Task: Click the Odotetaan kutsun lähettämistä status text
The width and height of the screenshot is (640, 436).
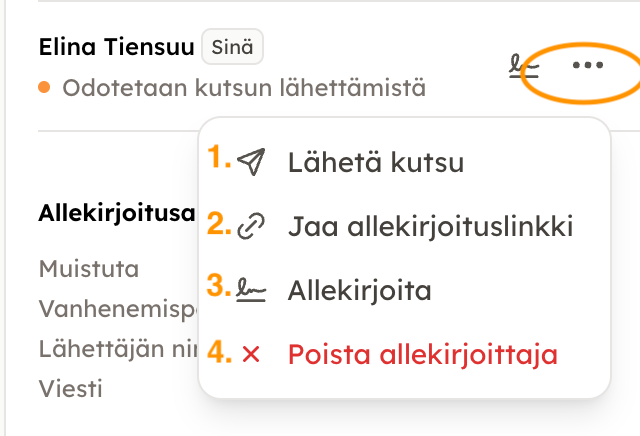Action: click(x=244, y=88)
